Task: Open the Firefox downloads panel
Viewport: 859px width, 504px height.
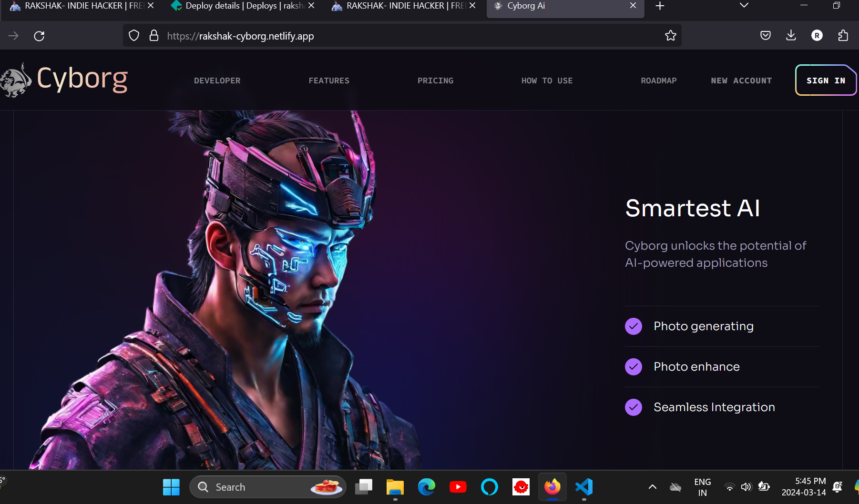Action: (791, 36)
